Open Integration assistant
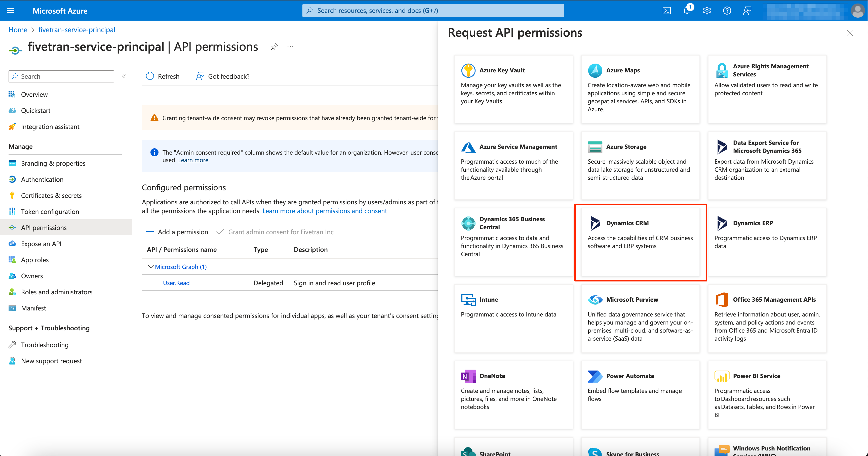Image resolution: width=868 pixels, height=456 pixels. (x=50, y=127)
